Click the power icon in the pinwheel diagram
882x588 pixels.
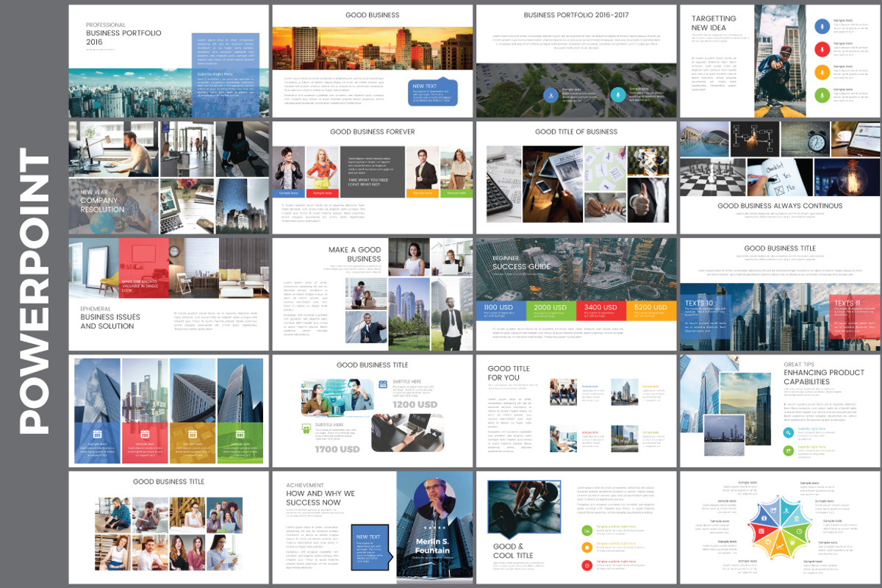tap(768, 542)
